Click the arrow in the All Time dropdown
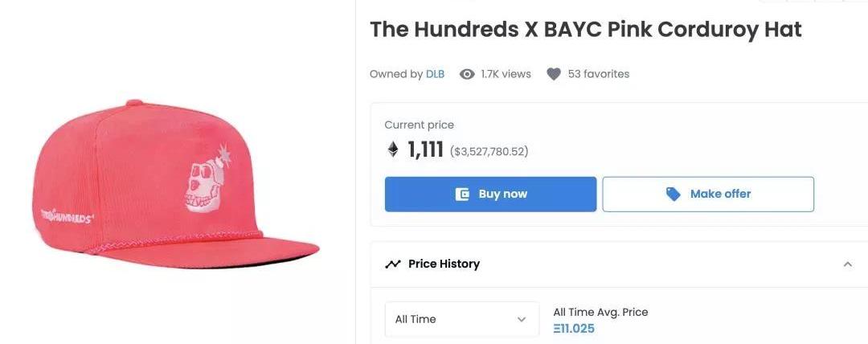The height and width of the screenshot is (344, 868). click(x=522, y=319)
